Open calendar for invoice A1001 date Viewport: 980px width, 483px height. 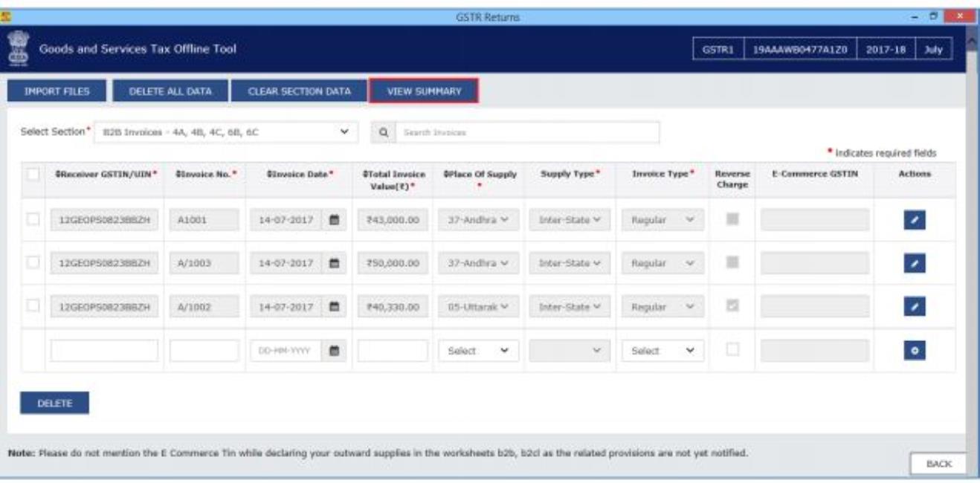[334, 220]
